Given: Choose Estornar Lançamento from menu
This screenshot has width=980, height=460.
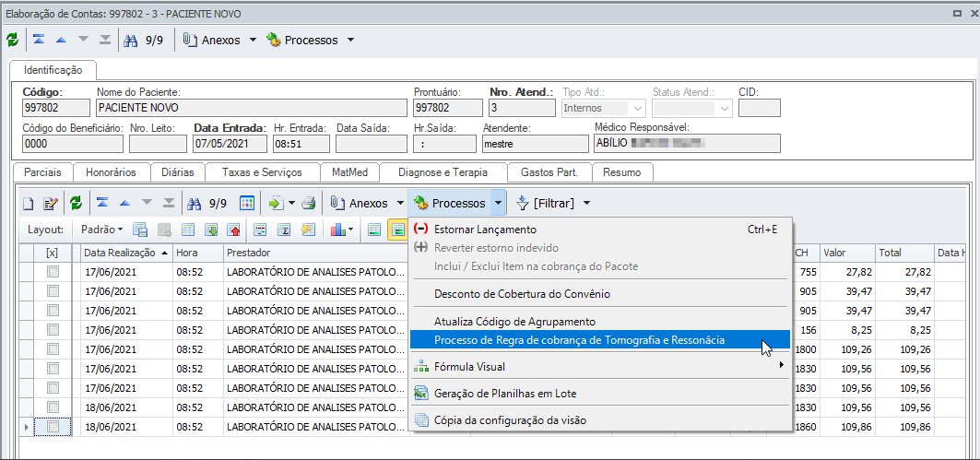Looking at the screenshot, I should tap(600, 230).
